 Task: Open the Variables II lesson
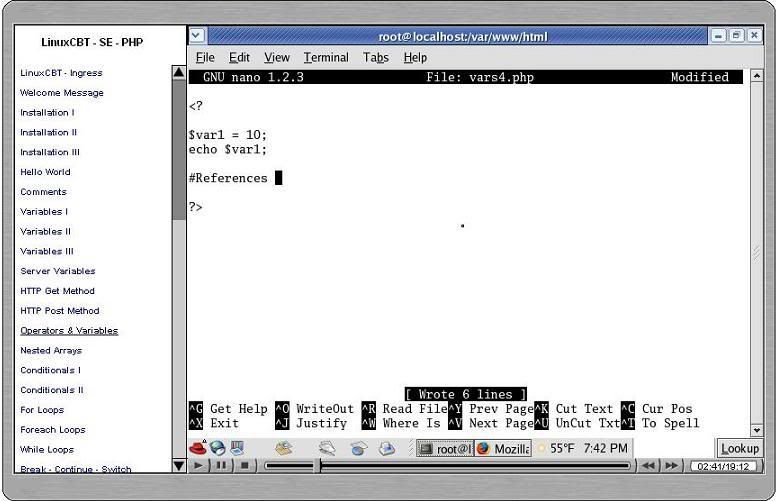(x=46, y=231)
